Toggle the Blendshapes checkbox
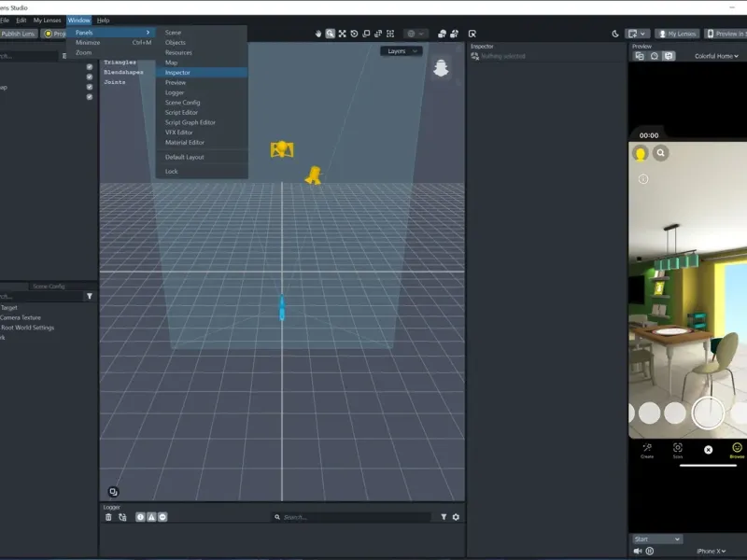This screenshot has width=747, height=560. [90, 77]
